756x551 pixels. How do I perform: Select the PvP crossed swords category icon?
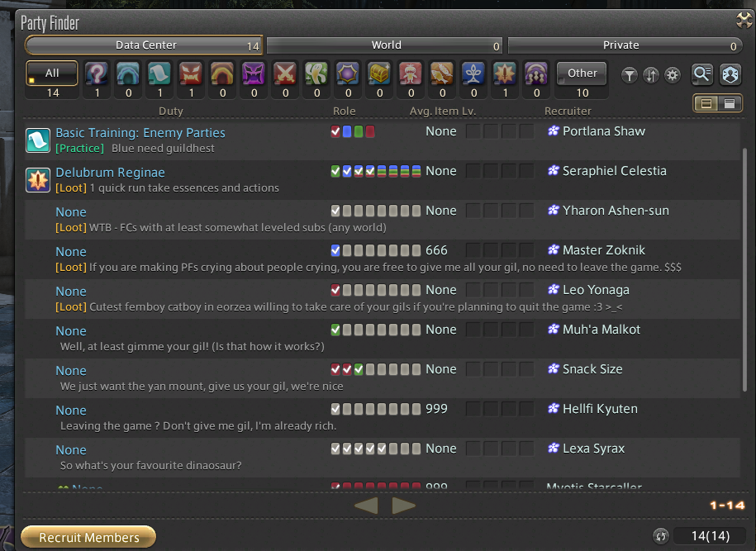pyautogui.click(x=285, y=74)
